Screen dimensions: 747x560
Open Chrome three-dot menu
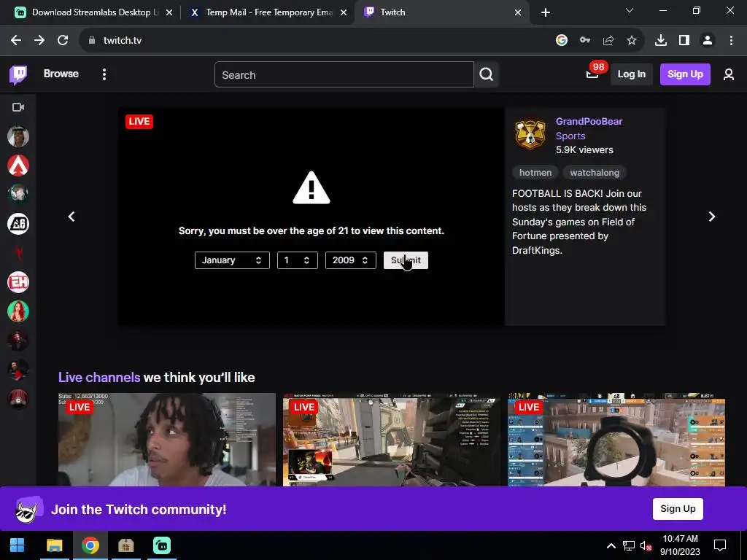pyautogui.click(x=731, y=41)
